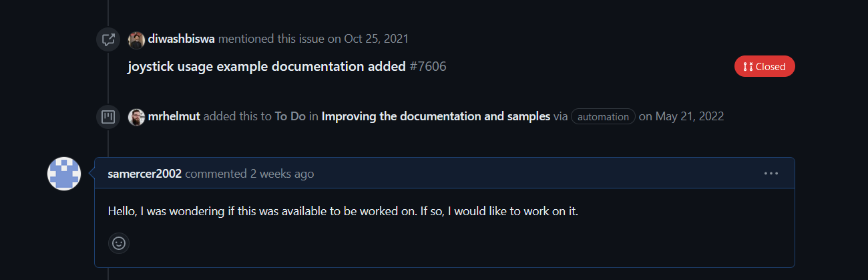Click the Oct 25, 2021 timestamp
Screen dimensions: 868x280
(376, 39)
